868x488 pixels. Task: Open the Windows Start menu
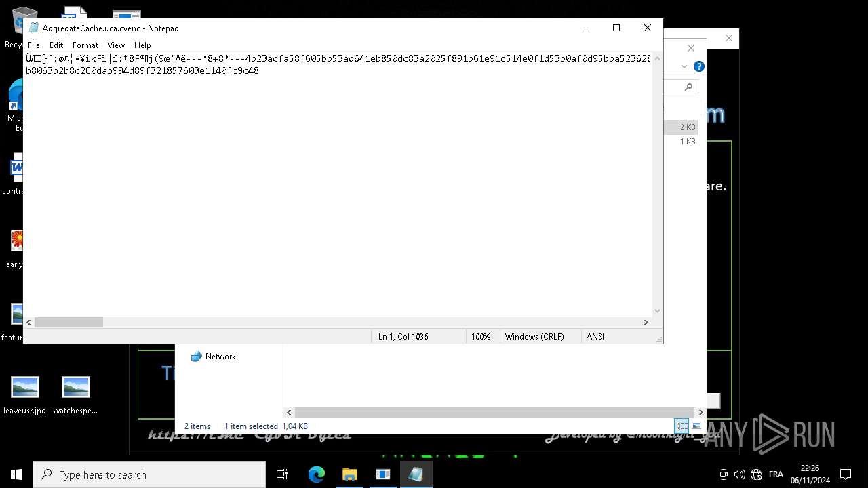[x=16, y=474]
